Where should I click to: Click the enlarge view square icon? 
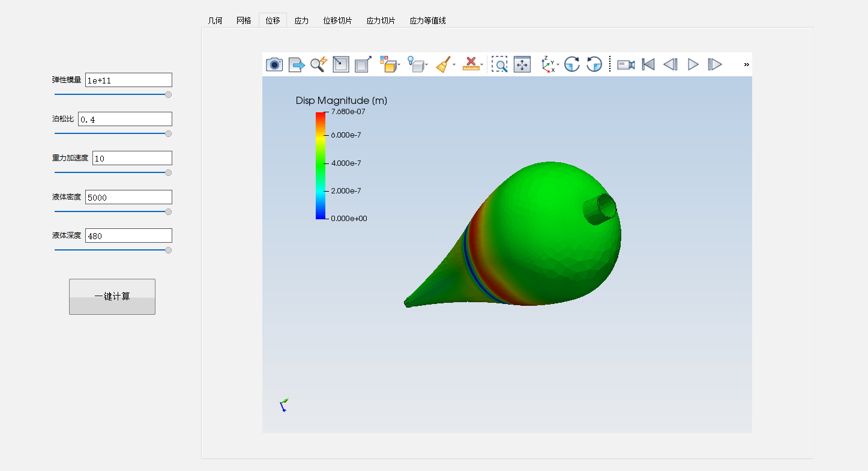click(x=363, y=64)
